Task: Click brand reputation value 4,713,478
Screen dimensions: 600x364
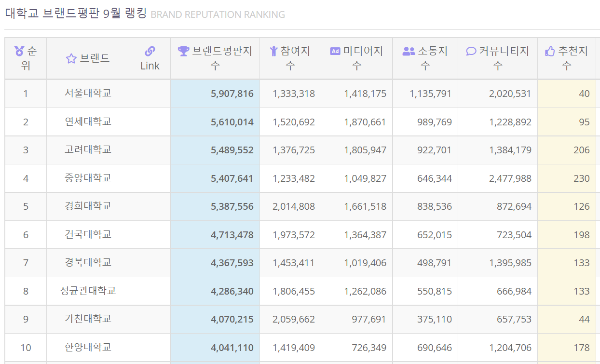Action: pos(232,235)
